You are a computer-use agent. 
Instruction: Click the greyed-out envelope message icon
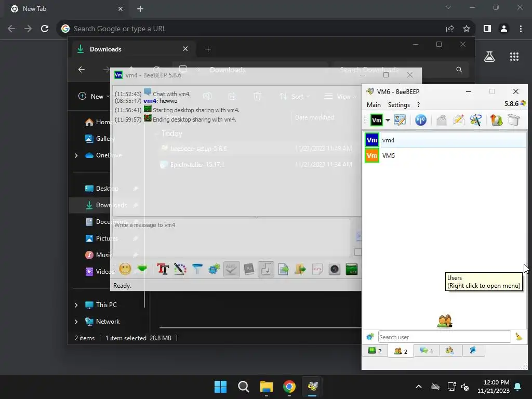pos(442,120)
